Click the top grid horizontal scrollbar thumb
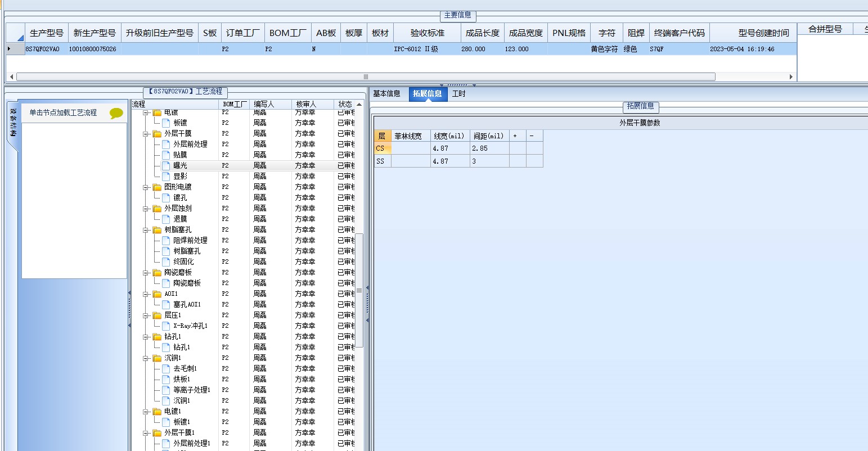This screenshot has height=451, width=868. (366, 77)
